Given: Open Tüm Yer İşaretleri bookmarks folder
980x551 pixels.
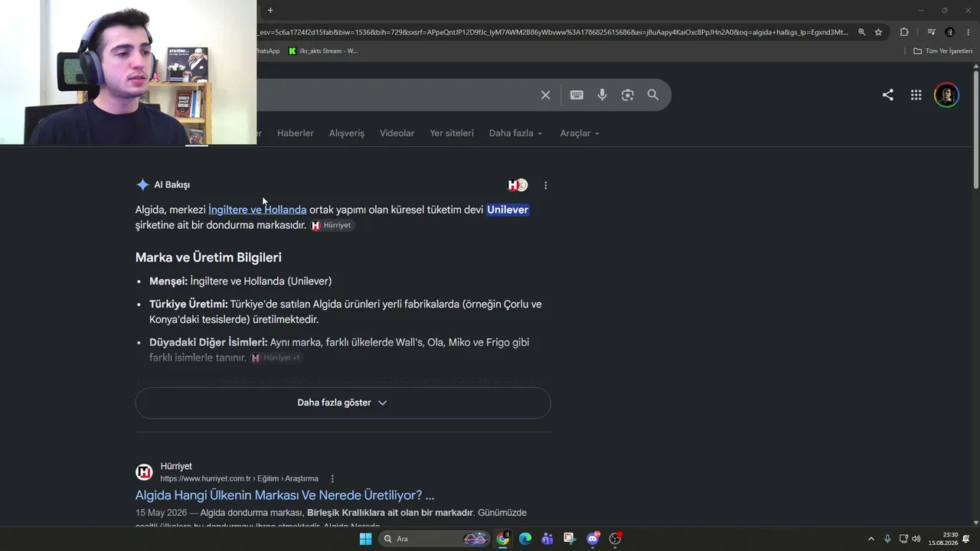Looking at the screenshot, I should (x=943, y=51).
